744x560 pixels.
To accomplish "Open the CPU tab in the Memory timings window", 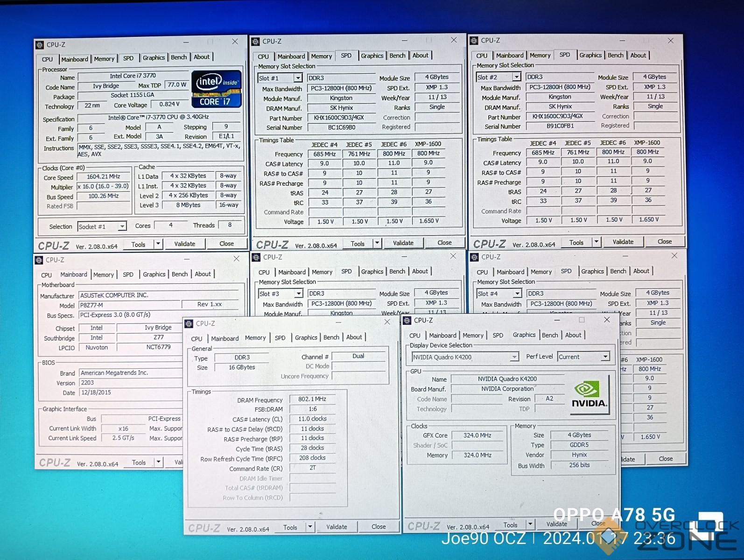I will 197,339.
